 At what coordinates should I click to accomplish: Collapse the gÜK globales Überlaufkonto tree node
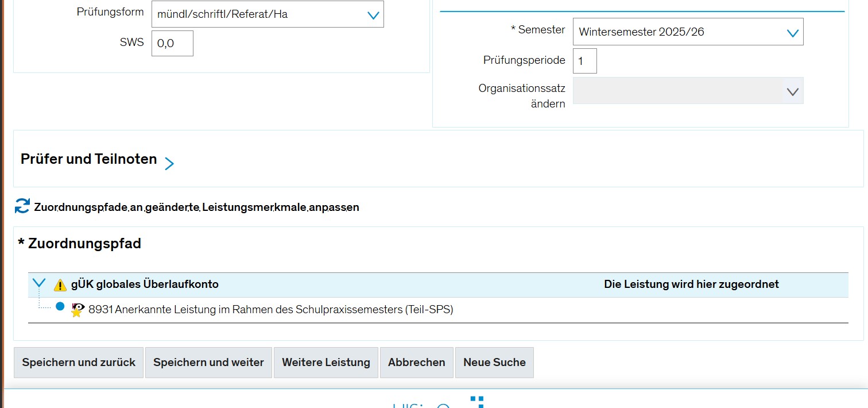pos(39,283)
